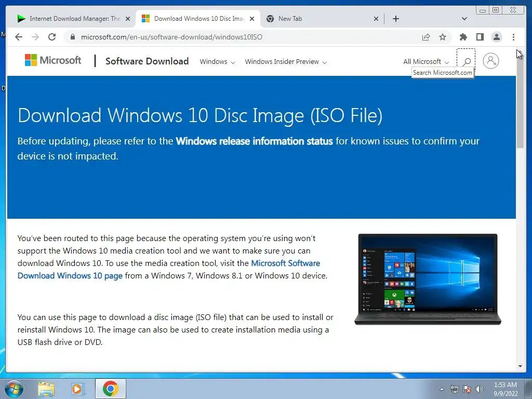Open the network tray icon
Image resolution: width=532 pixels, height=399 pixels.
pyautogui.click(x=454, y=389)
